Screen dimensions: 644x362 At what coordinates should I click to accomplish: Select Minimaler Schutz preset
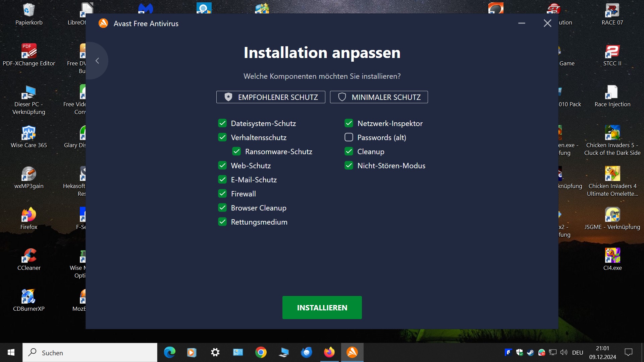(379, 97)
